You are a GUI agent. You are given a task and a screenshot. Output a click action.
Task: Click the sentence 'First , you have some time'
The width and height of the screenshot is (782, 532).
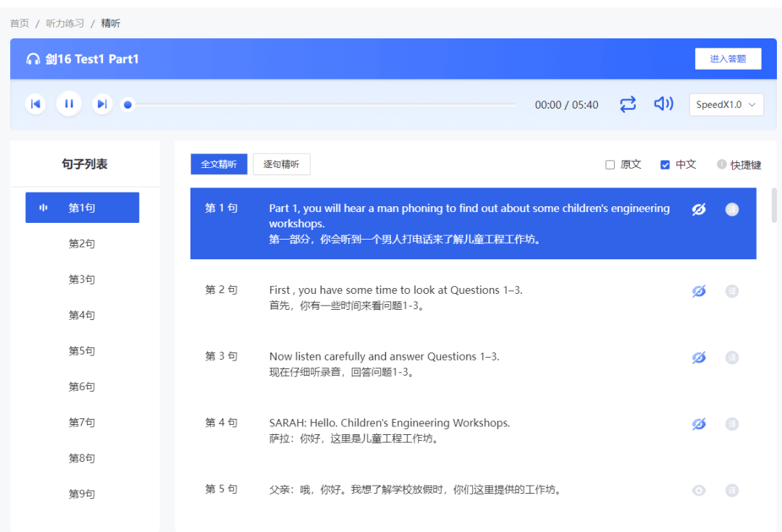[x=395, y=290]
